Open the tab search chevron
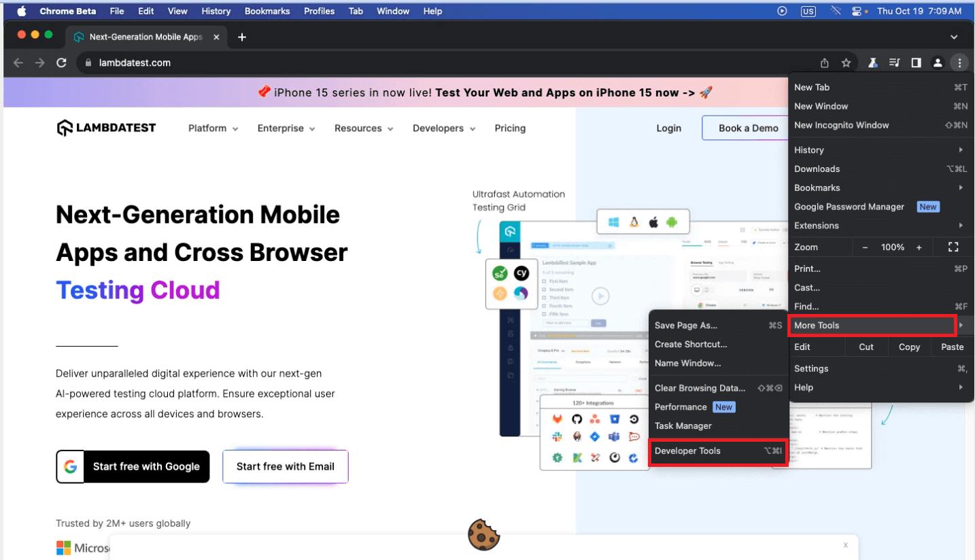975x560 pixels. pos(954,37)
